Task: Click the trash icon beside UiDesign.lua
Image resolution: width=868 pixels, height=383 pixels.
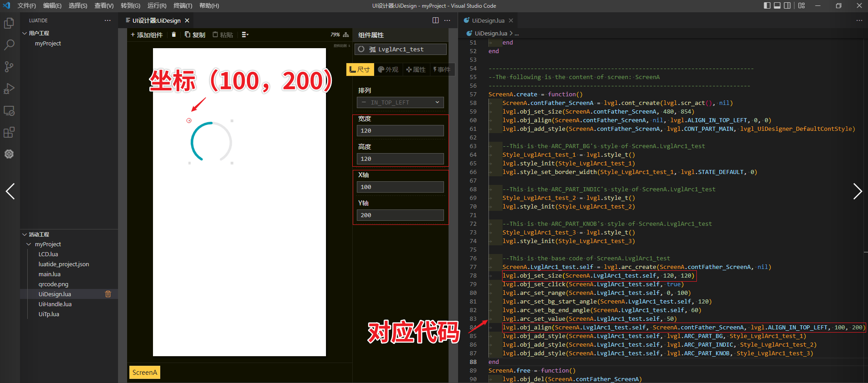Action: (108, 294)
